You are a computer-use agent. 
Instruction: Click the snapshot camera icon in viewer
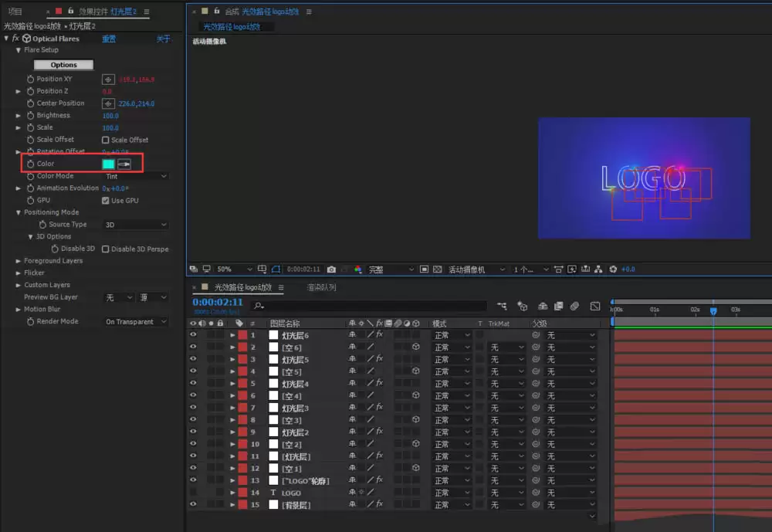pos(331,269)
